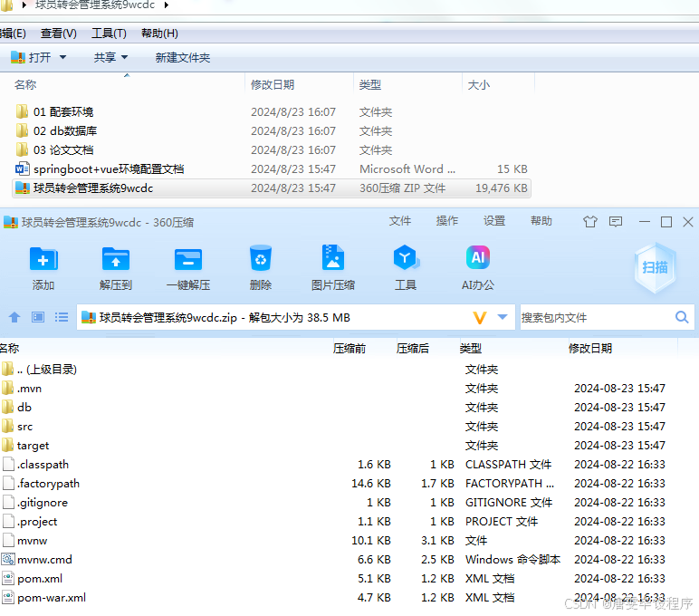Click the orange V security icon in path bar
699x616 pixels.
[x=480, y=318]
